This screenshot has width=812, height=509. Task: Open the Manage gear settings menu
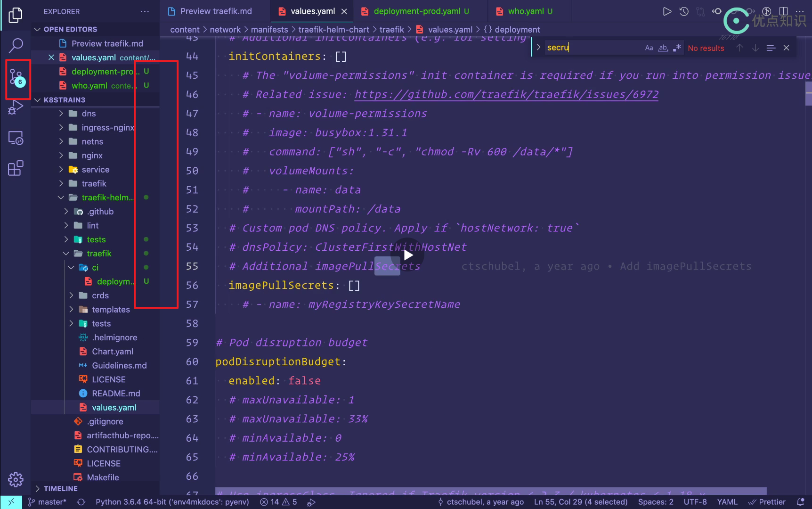click(16, 480)
